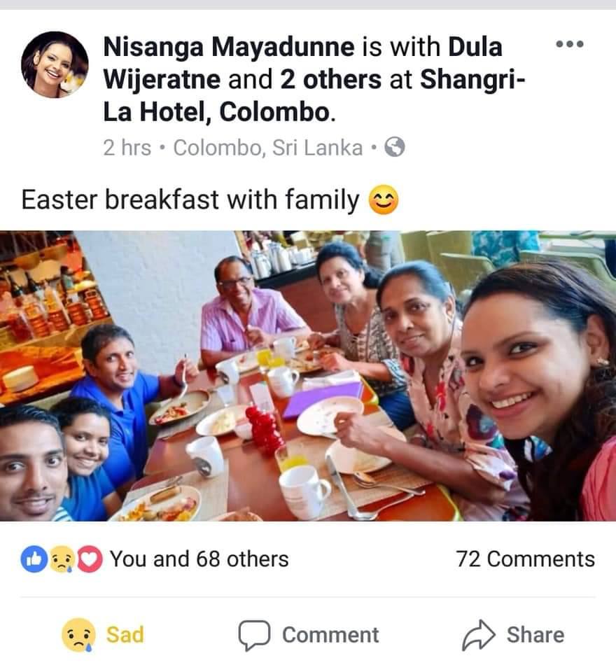The width and height of the screenshot is (616, 672).
Task: Click the Comment button
Action: tap(309, 635)
